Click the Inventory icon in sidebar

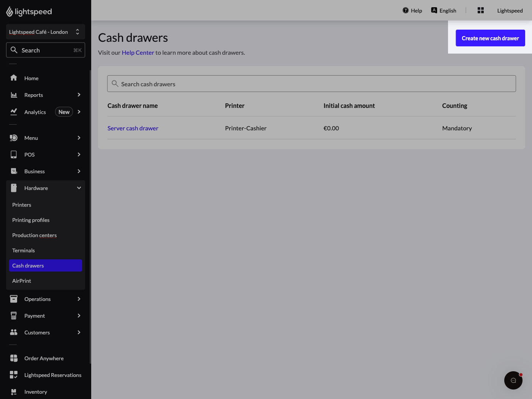point(14,391)
